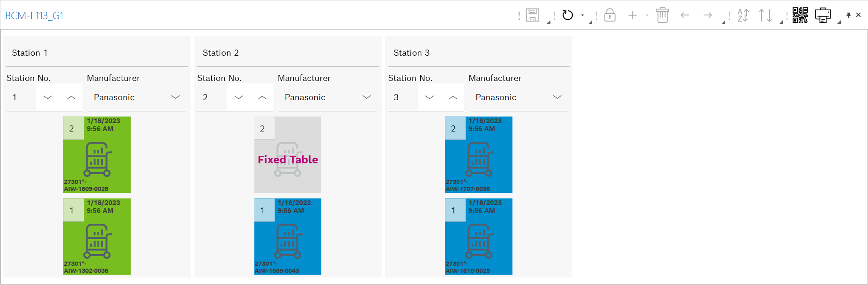This screenshot has height=285, width=868.
Task: Select green cart tile AIW-1302-0036
Action: pos(97,236)
